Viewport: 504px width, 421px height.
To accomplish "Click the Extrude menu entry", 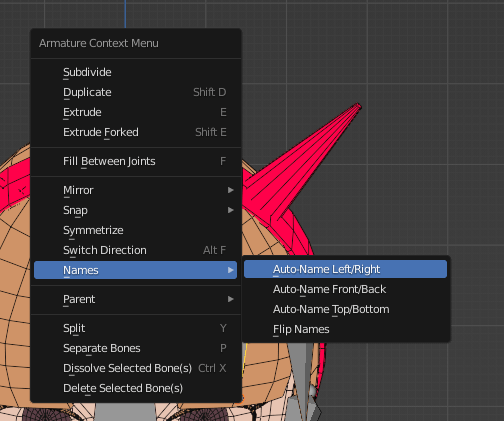I will (135, 112).
